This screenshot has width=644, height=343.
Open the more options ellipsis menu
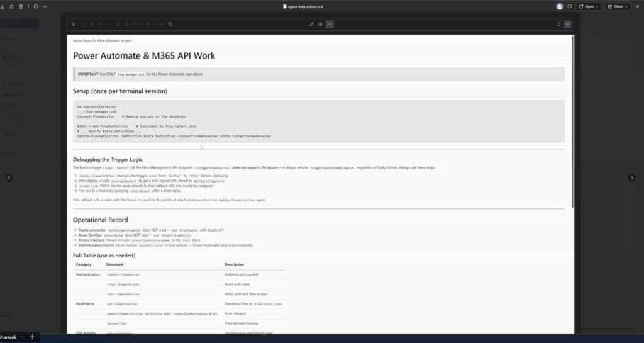pyautogui.click(x=45, y=6)
